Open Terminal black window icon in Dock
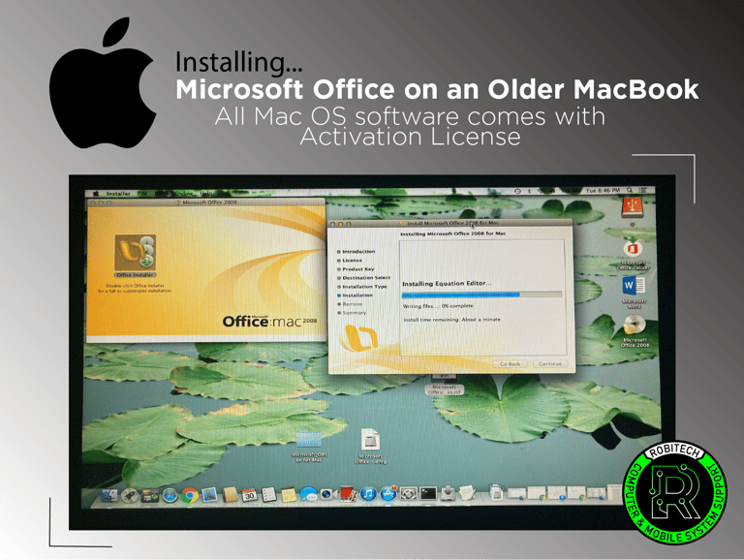The image size is (744, 560). 428,493
